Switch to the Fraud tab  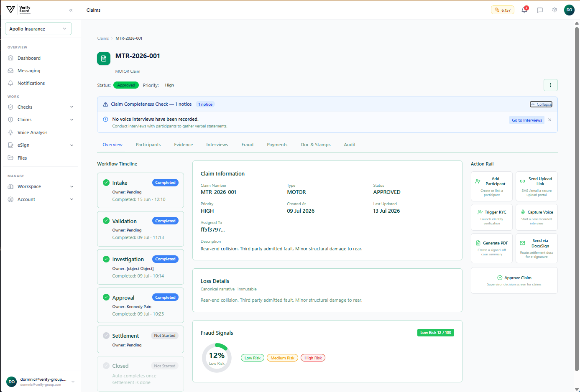tap(248, 145)
